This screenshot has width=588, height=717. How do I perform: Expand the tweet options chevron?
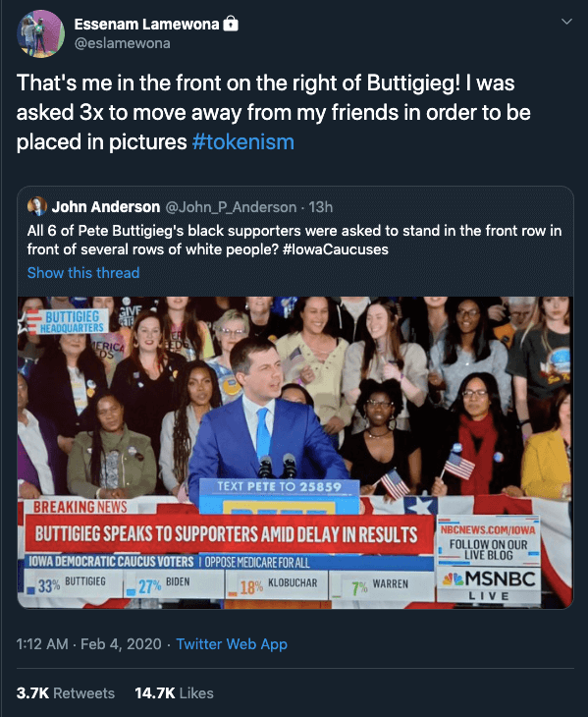point(566,22)
